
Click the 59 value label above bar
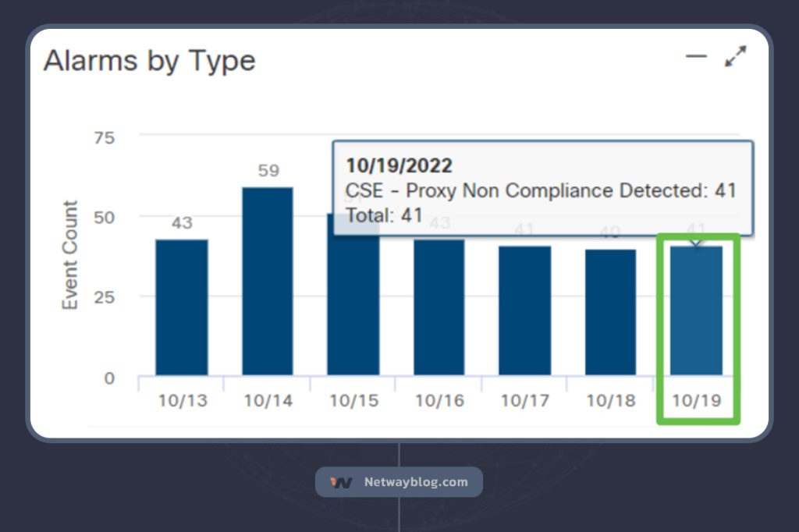point(268,170)
